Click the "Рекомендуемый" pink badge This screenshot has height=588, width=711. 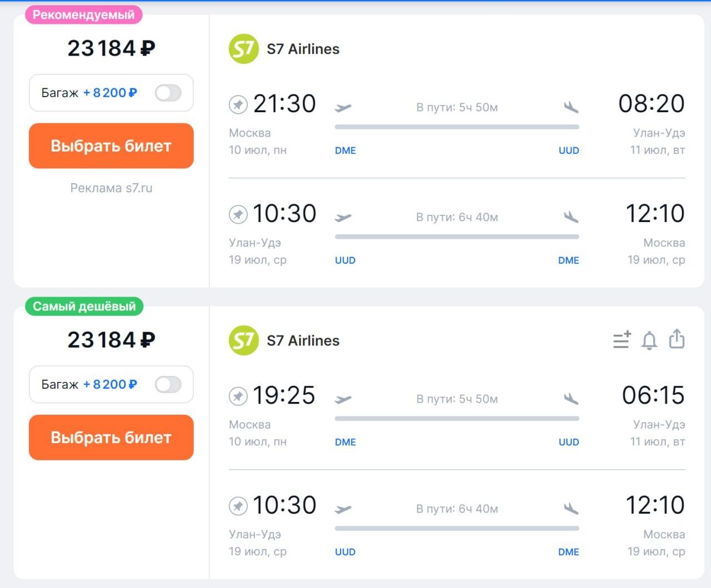(x=84, y=15)
